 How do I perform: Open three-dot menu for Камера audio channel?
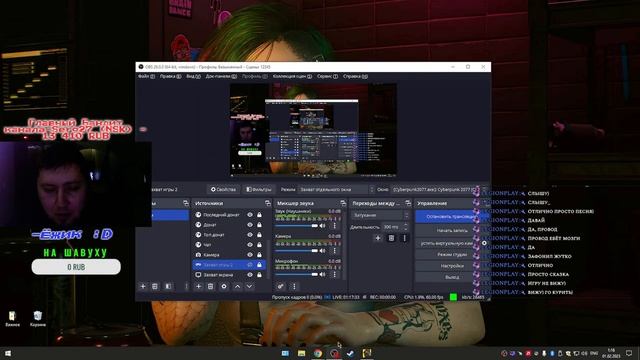335,250
